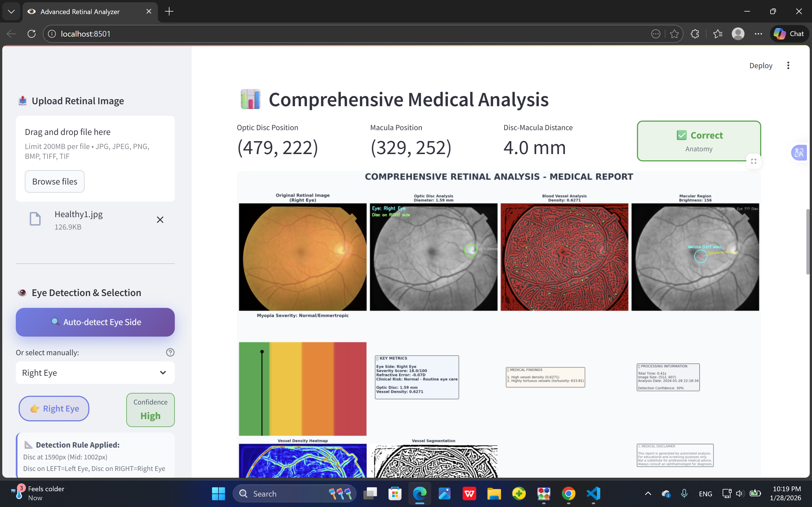
Task: Open Copilot Chat in the browser toolbar
Action: coord(789,34)
